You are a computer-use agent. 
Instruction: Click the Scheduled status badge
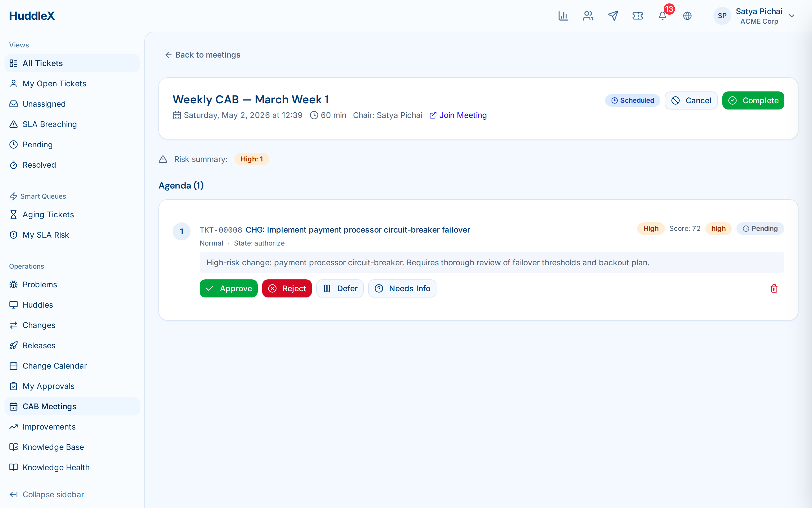(632, 100)
